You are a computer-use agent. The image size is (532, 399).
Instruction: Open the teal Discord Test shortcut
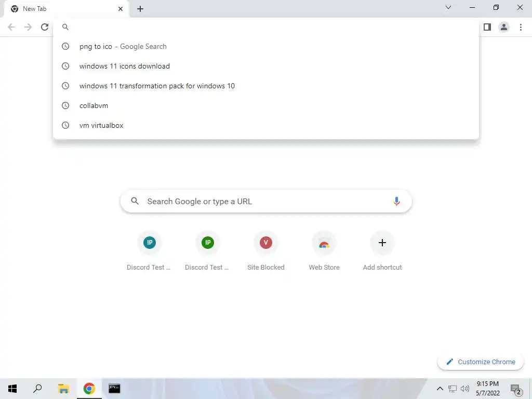149,251
